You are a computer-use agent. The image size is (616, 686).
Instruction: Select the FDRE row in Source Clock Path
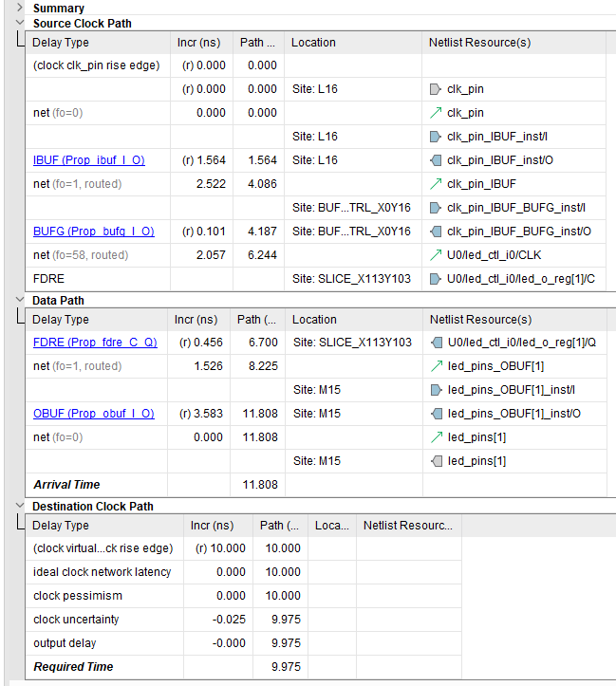pos(315,279)
